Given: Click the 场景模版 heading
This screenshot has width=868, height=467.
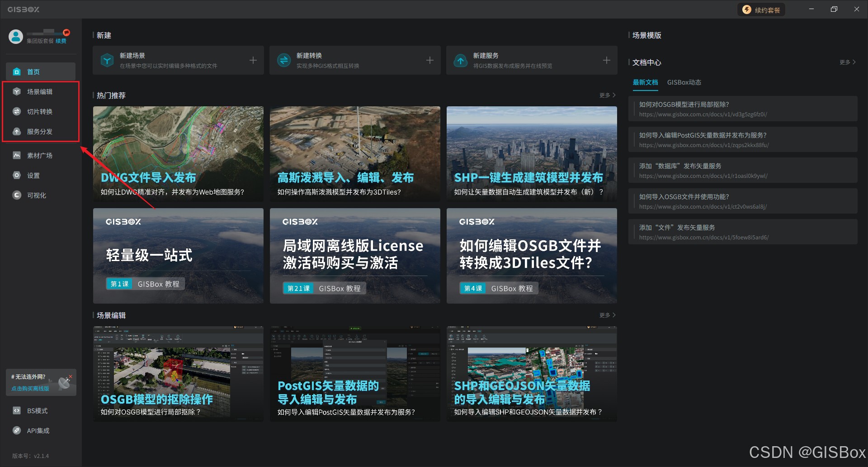Looking at the screenshot, I should pos(646,35).
